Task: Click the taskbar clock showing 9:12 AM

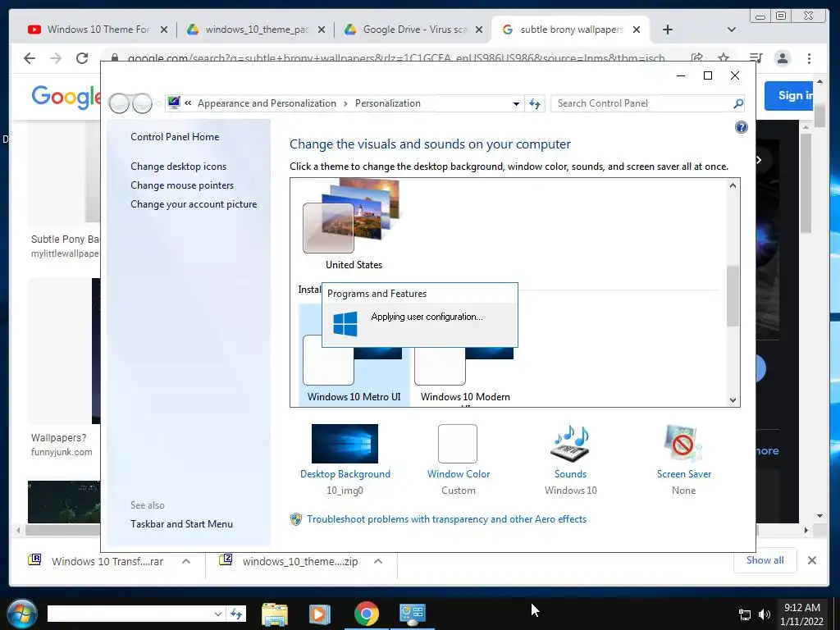Action: [801, 614]
